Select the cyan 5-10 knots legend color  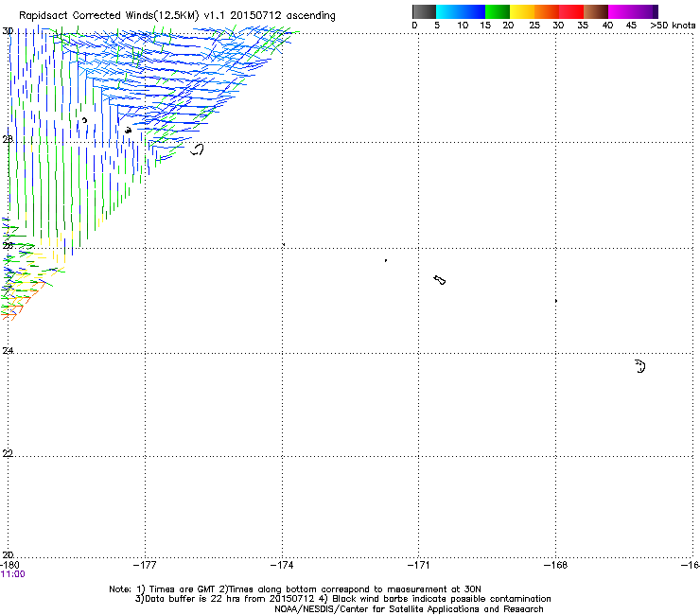pyautogui.click(x=448, y=11)
